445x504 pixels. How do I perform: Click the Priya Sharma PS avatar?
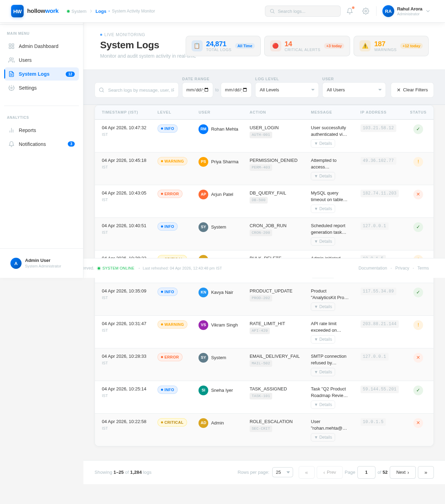point(203,162)
